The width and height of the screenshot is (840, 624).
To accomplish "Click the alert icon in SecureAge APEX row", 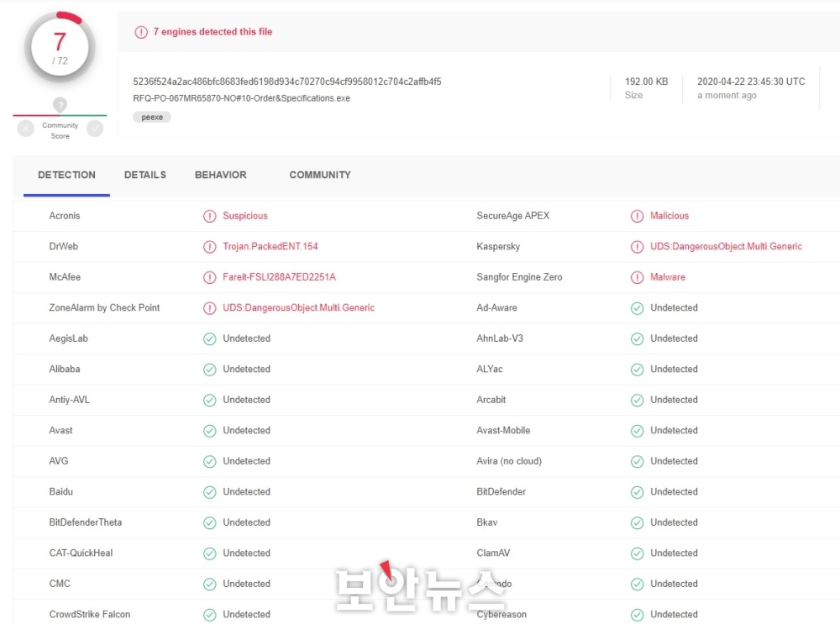I will point(637,216).
